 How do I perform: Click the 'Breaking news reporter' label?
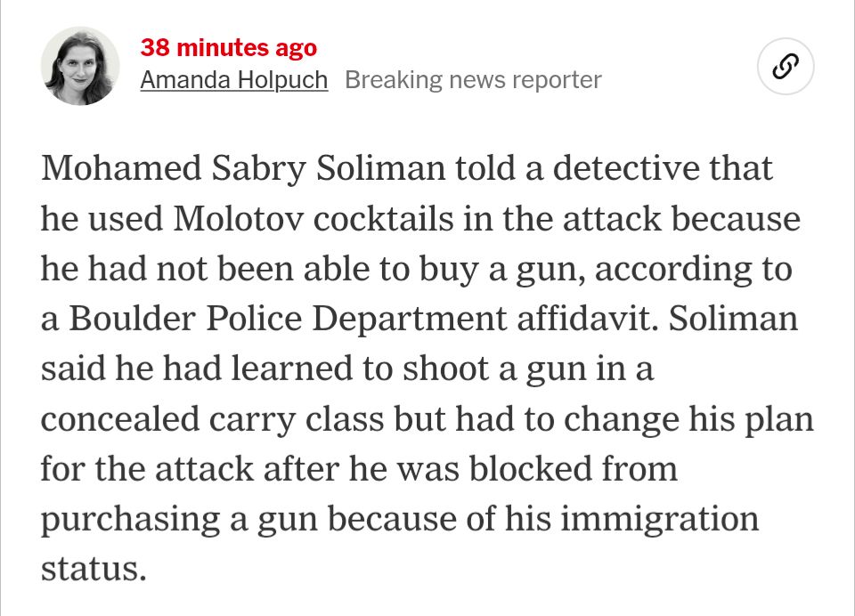[473, 80]
